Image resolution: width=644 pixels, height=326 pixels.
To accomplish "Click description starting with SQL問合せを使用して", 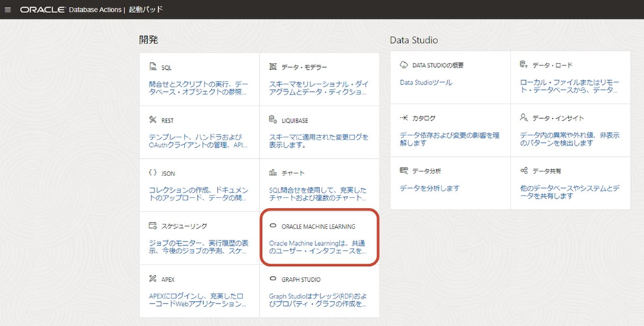I will (319, 194).
